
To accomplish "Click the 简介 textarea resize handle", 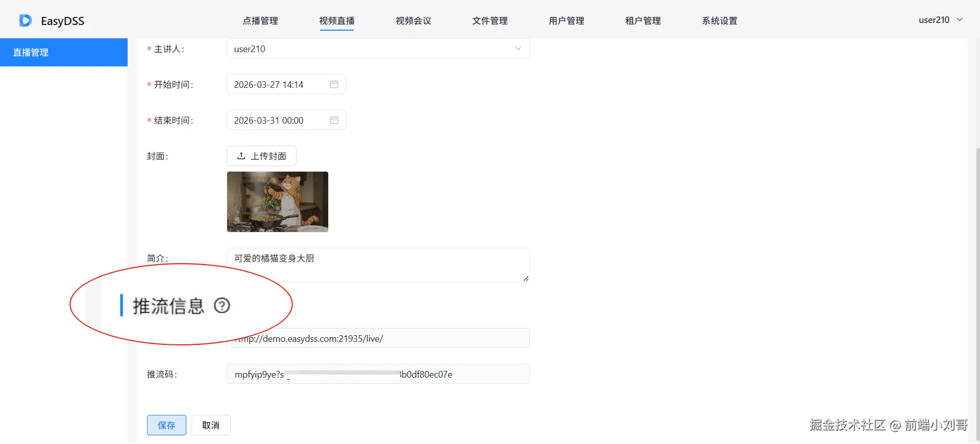I will pyautogui.click(x=526, y=278).
